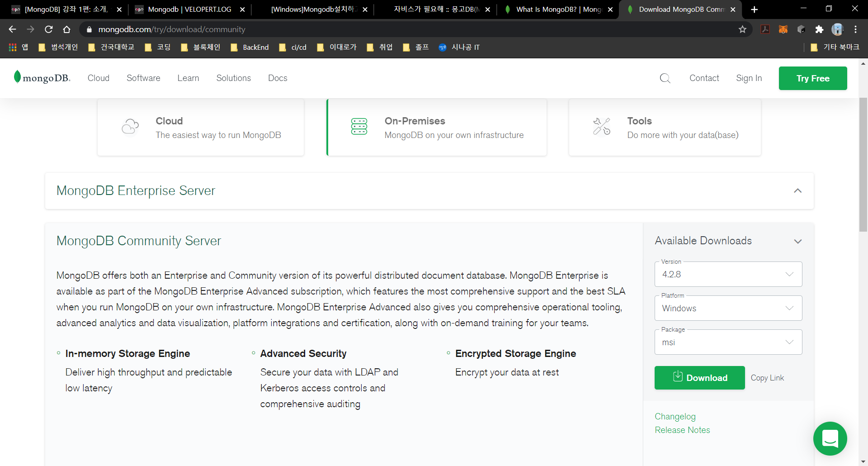
Task: Click the Sign In link
Action: 749,78
